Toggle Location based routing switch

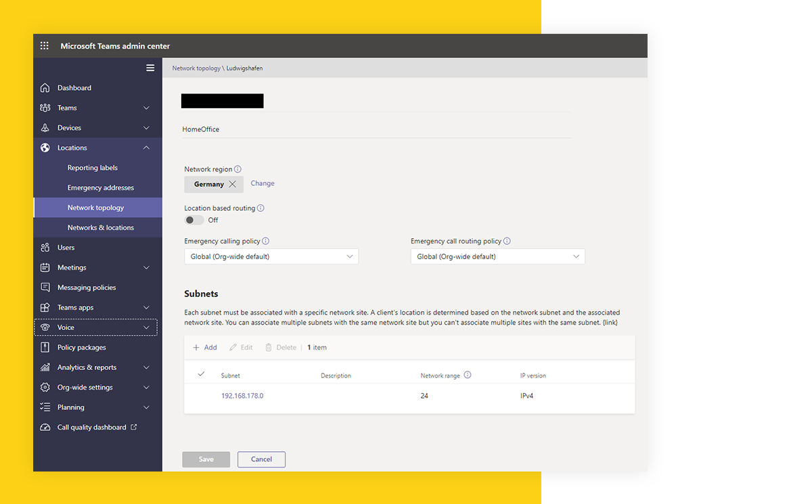[194, 220]
